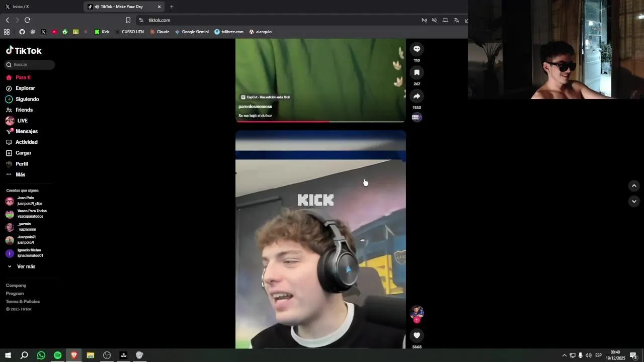Viewport: 644px width, 362px height.
Task: Play or pause the Kick streamer video
Action: point(320,239)
